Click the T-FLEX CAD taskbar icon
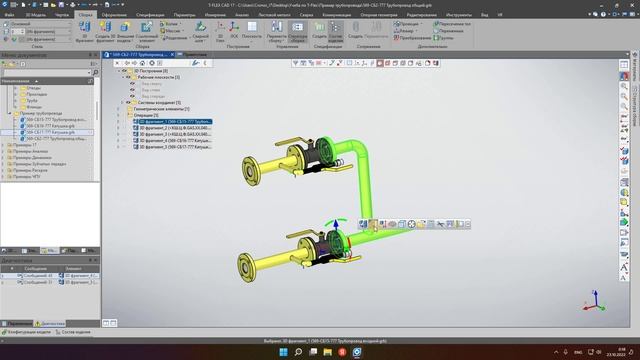Viewport: 640px width, 360px height. (357, 352)
